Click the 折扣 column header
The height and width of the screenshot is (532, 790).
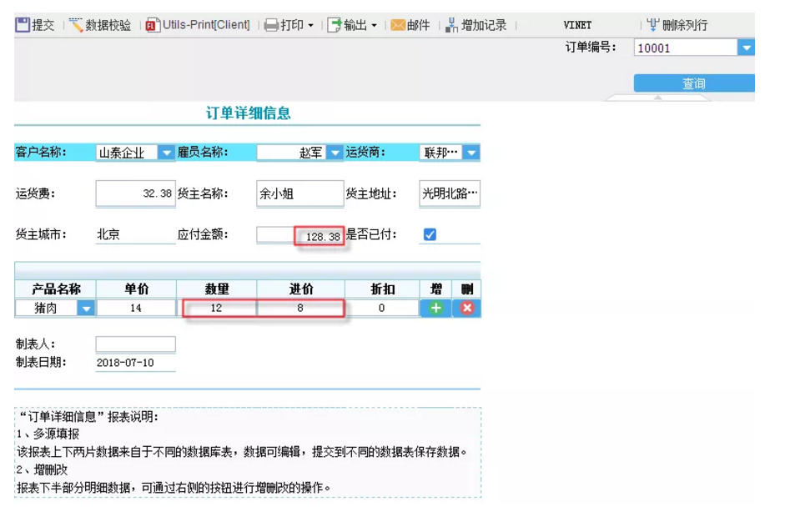coord(382,289)
